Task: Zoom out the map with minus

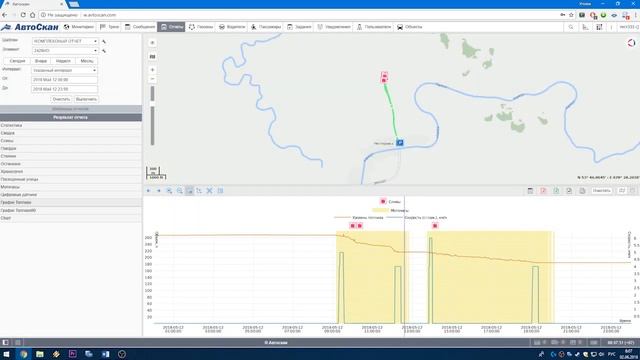Action: pyautogui.click(x=152, y=79)
